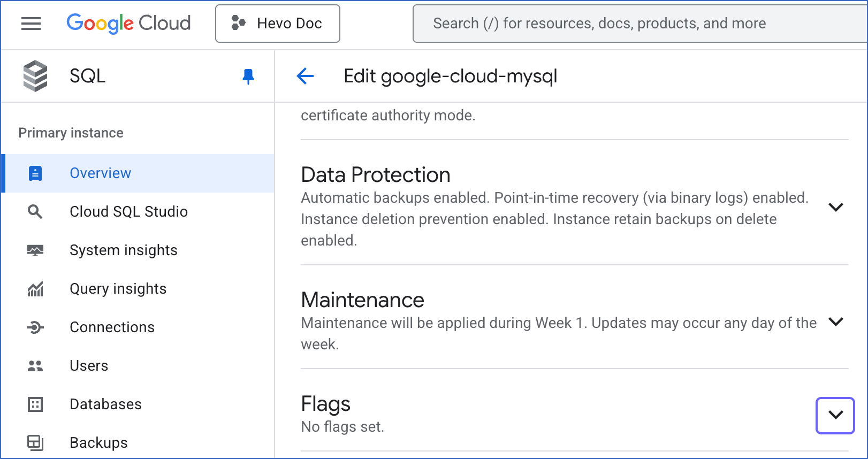The image size is (868, 459).
Task: Expand the Data Protection section chevron
Action: pos(836,207)
